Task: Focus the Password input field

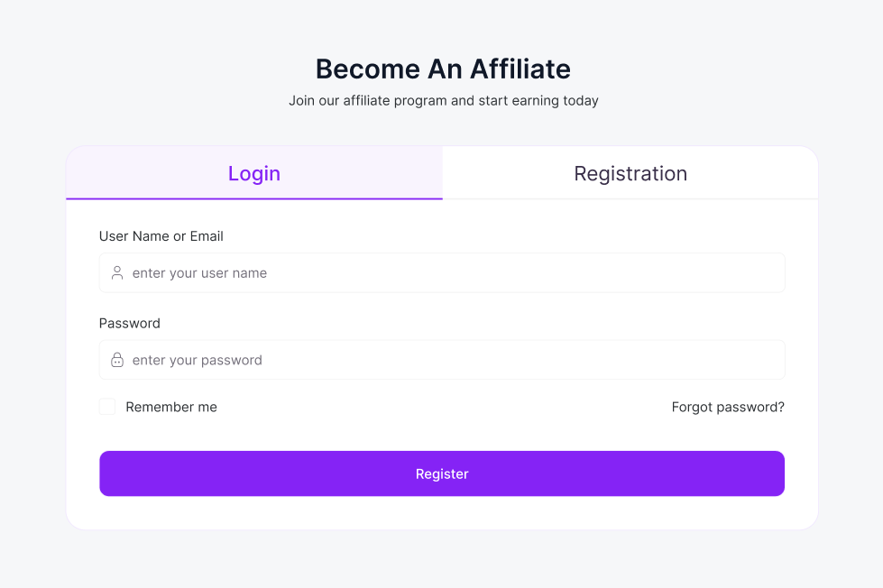Action: [x=451, y=360]
